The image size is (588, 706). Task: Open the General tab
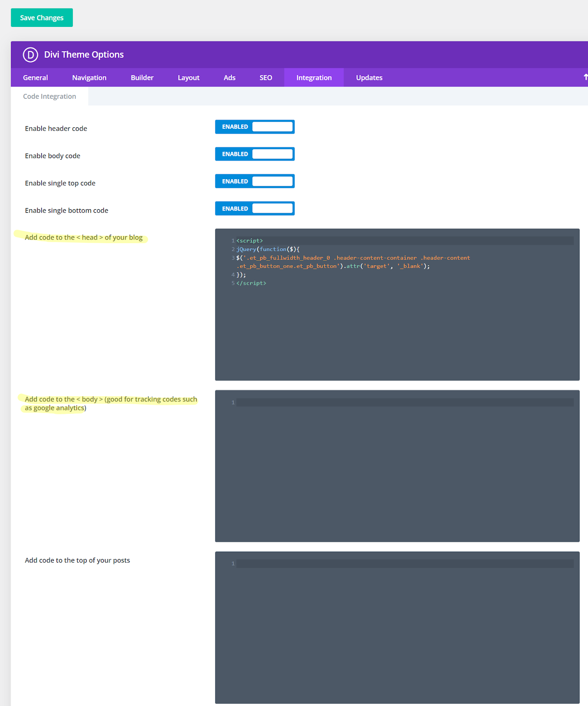[35, 78]
